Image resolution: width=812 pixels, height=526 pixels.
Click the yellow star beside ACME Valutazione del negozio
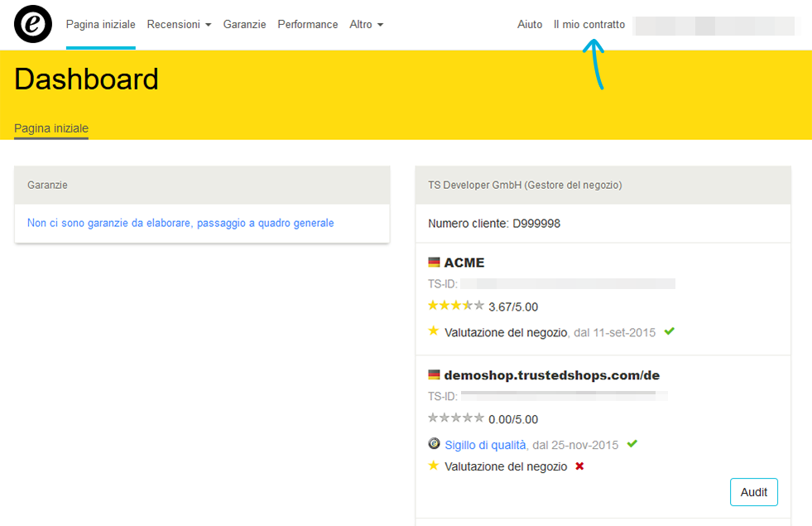(434, 331)
